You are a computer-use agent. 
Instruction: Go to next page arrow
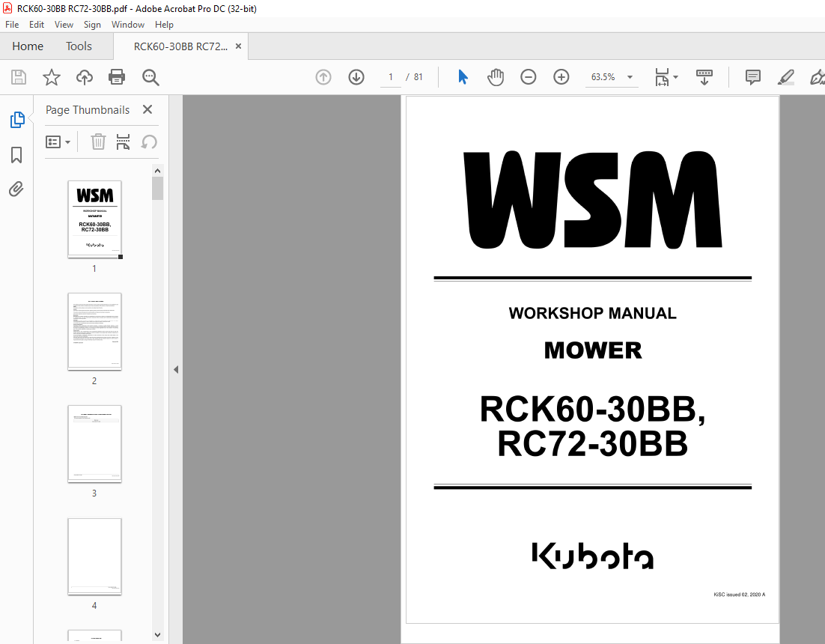point(356,77)
